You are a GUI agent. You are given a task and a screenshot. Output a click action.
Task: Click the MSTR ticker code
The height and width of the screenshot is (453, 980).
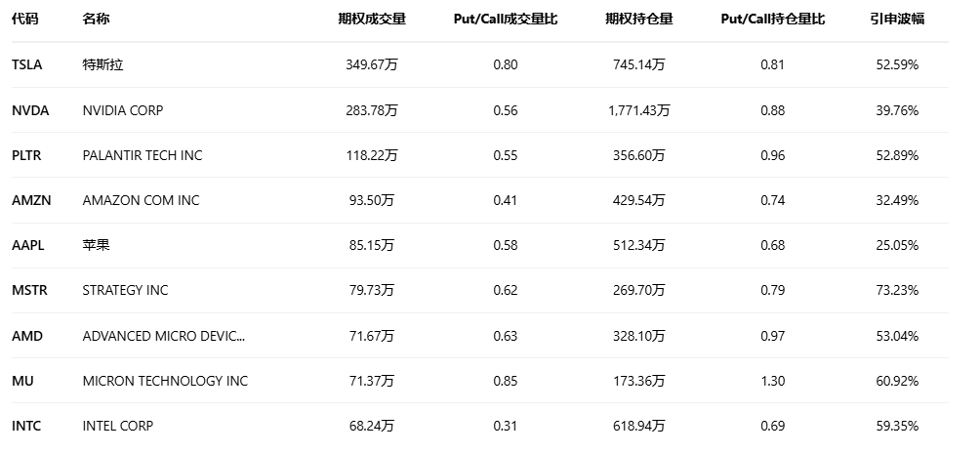29,290
